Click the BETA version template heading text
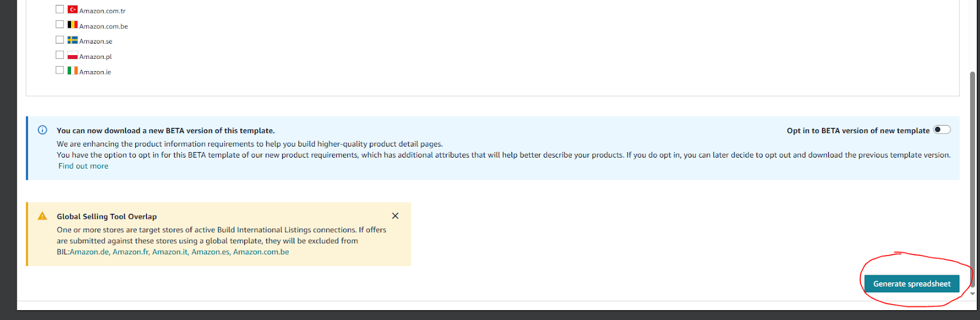The image size is (980, 320). (165, 131)
